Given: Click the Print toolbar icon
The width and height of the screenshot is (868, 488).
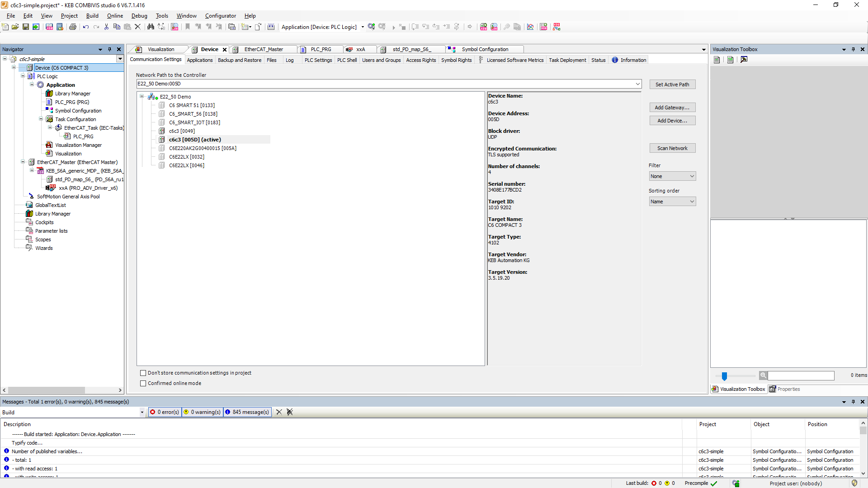Looking at the screenshot, I should point(72,27).
